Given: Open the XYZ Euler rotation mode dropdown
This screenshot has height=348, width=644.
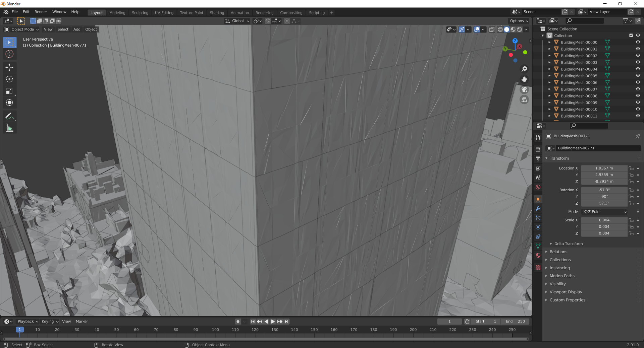Looking at the screenshot, I should (604, 212).
